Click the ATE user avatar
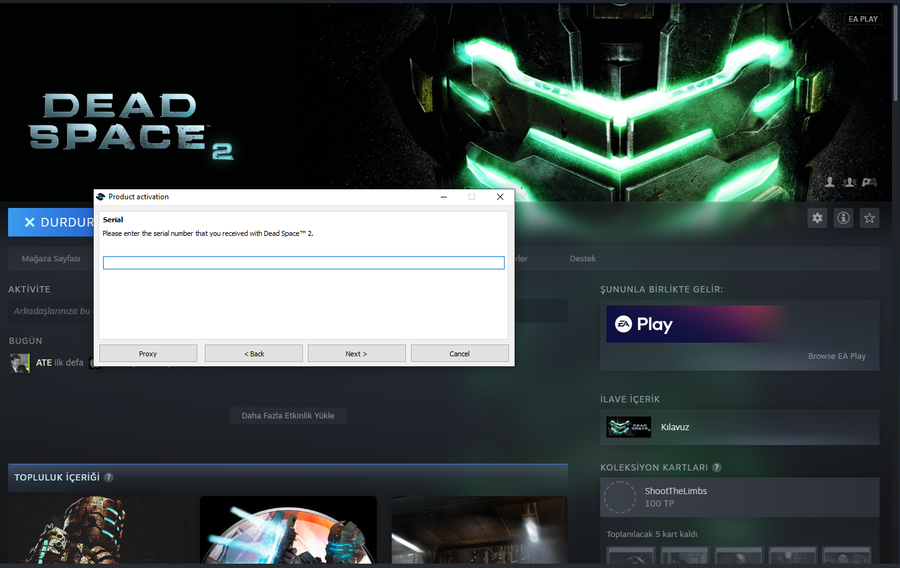Viewport: 900px width, 568px height. point(20,363)
